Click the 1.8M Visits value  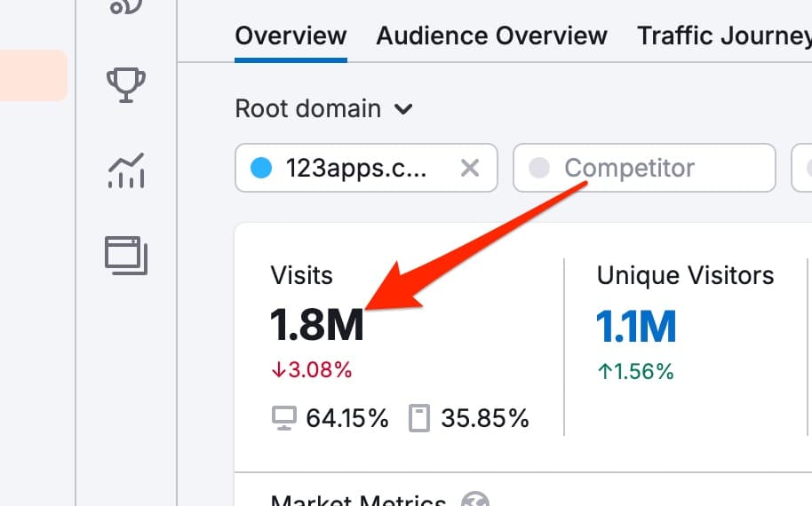click(x=317, y=327)
